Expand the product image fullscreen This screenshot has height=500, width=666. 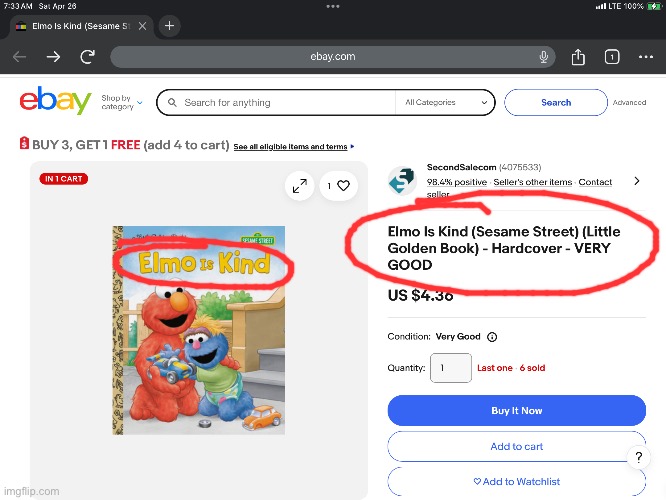tap(300, 186)
